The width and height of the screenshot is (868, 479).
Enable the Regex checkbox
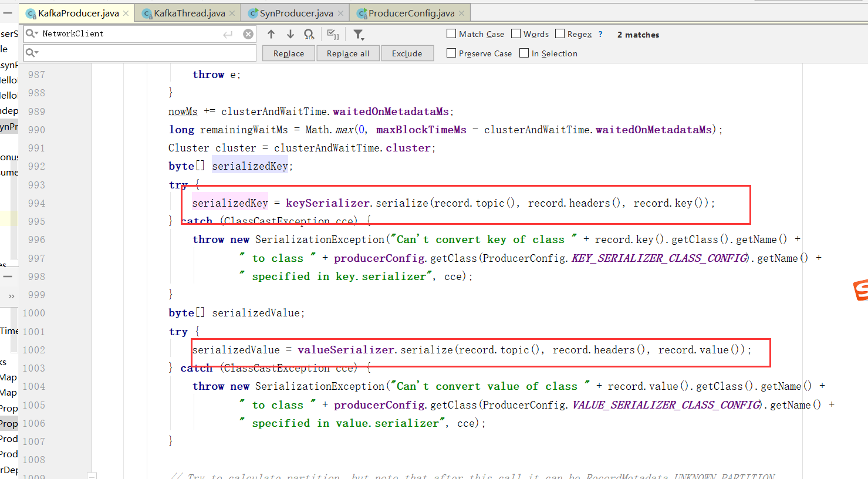560,33
